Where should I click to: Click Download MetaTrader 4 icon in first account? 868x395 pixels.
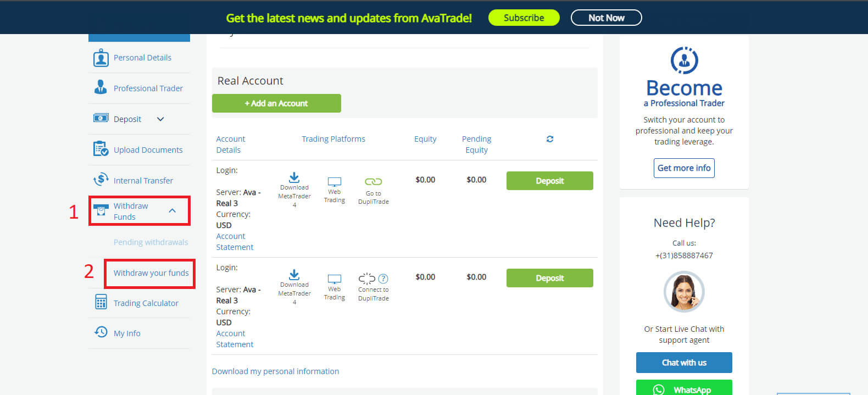[294, 177]
